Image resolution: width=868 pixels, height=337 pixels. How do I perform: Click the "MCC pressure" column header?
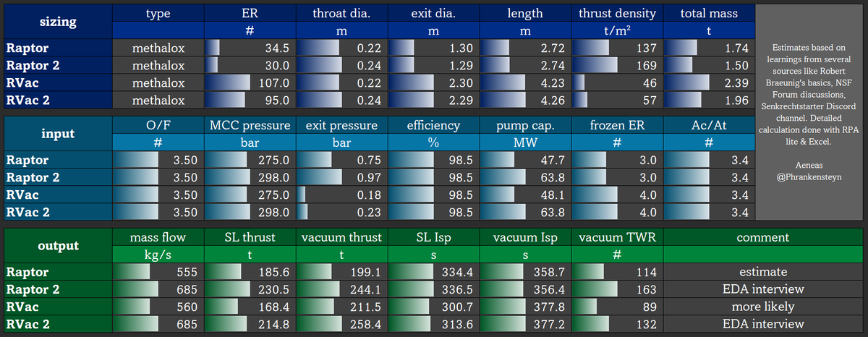(x=249, y=125)
